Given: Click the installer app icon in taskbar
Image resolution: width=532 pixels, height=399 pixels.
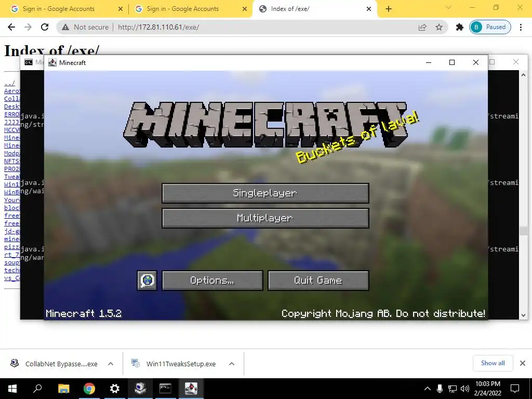Looking at the screenshot, I should (x=140, y=389).
